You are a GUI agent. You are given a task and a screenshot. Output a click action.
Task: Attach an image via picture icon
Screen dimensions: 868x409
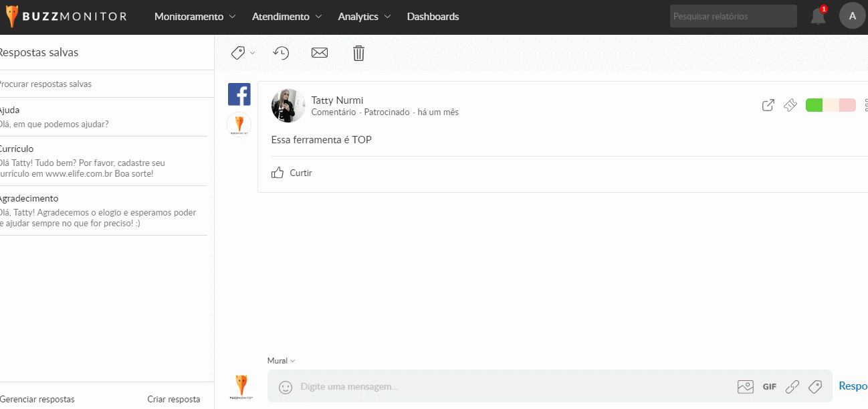745,386
